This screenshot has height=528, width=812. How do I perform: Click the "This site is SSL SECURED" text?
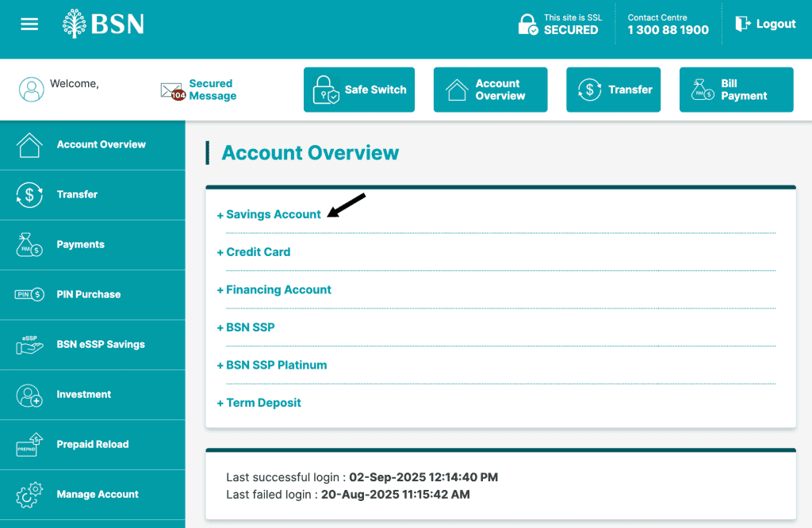coord(573,25)
